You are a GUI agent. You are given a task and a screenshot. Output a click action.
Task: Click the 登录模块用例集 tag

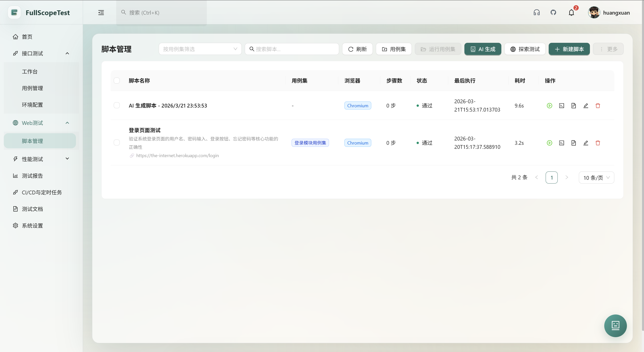tap(310, 143)
